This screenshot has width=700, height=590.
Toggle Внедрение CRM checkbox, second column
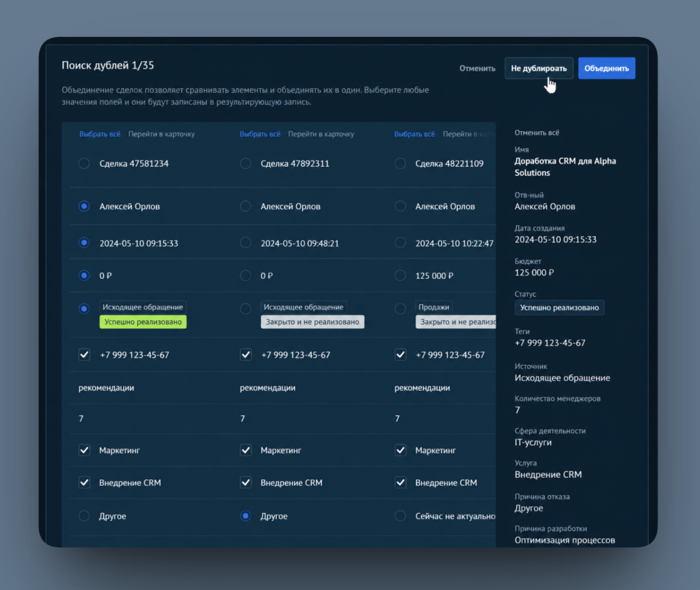(245, 483)
